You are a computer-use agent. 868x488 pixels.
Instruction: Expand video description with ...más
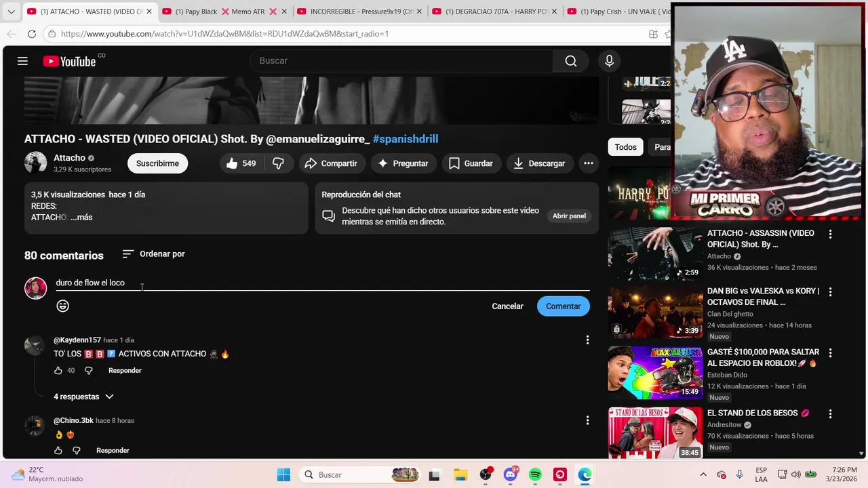pos(81,217)
